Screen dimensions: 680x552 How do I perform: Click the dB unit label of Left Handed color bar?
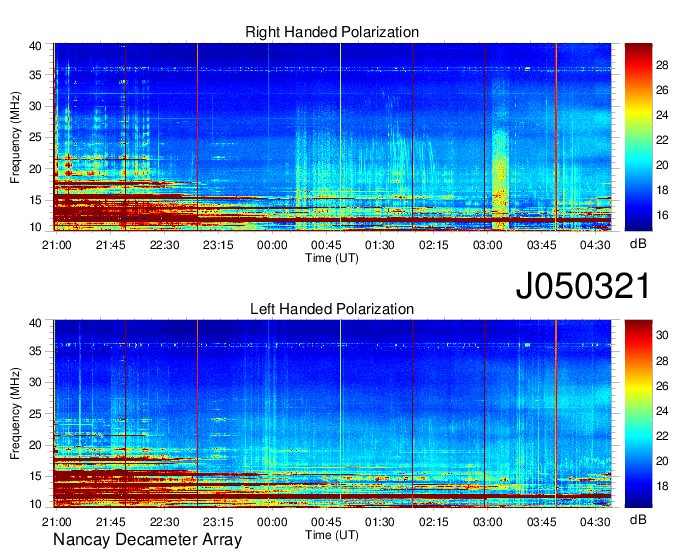pyautogui.click(x=638, y=519)
